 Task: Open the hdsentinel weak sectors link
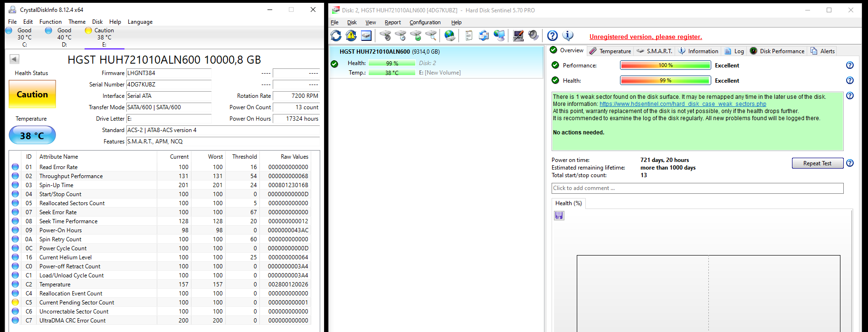click(683, 104)
